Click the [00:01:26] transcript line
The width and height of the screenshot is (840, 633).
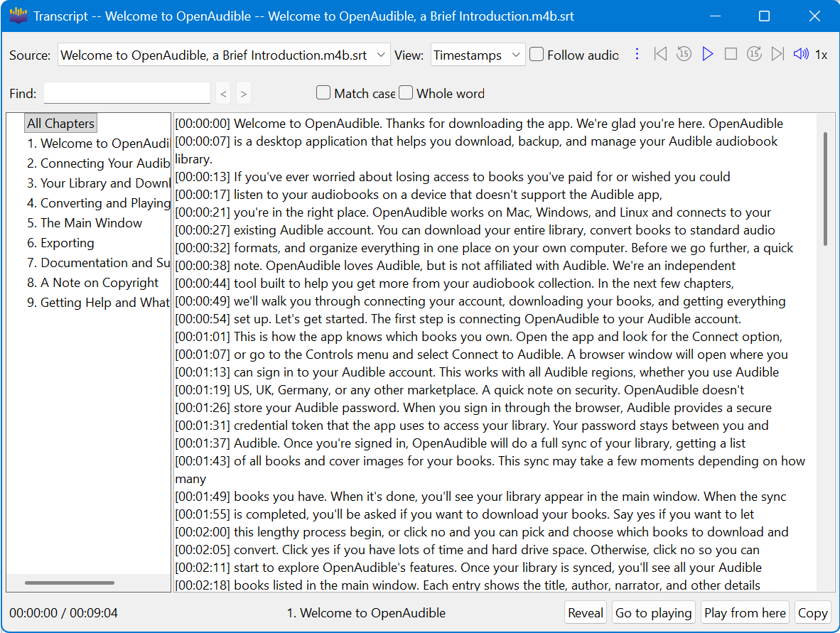tap(473, 408)
